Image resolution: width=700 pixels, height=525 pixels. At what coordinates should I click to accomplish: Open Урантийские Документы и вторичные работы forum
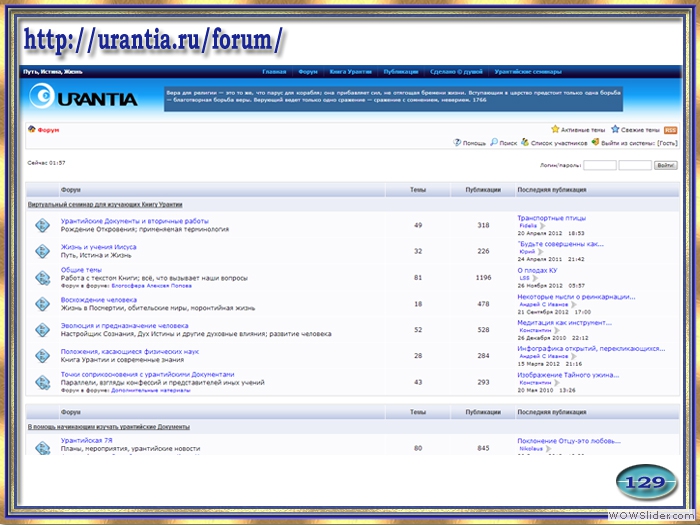coord(134,221)
